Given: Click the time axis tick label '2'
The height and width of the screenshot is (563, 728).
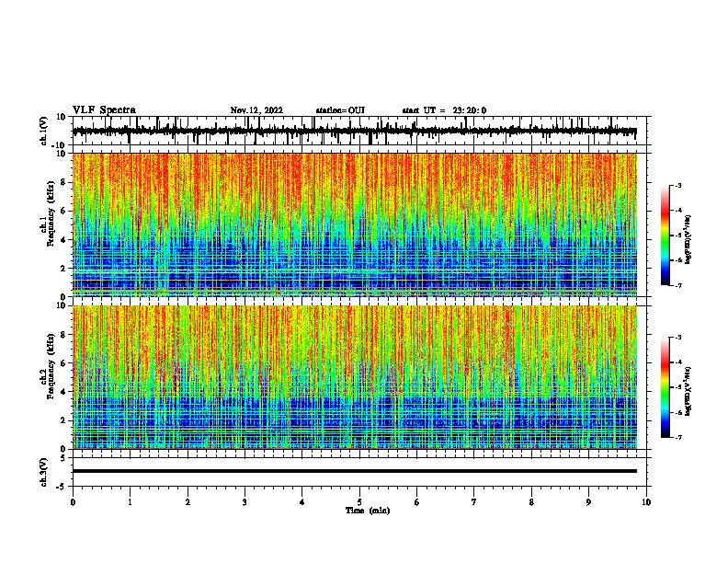Looking at the screenshot, I should click(188, 502).
